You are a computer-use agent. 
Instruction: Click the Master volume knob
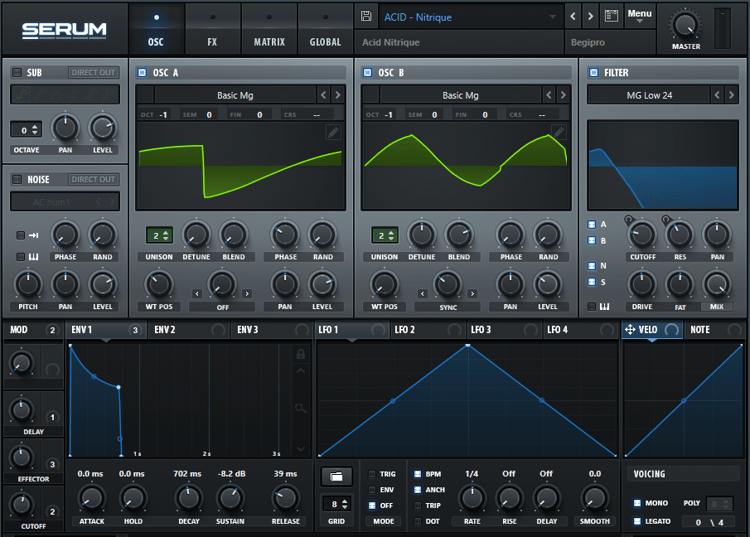click(685, 25)
